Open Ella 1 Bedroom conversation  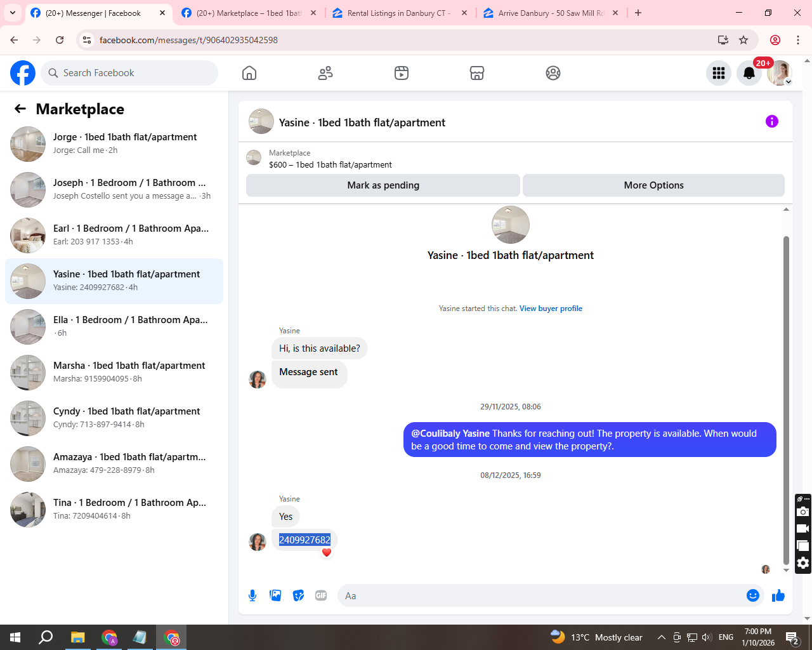point(114,327)
